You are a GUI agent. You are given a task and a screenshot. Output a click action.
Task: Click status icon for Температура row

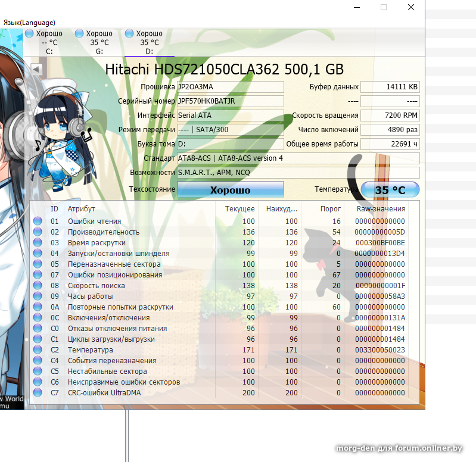[38, 349]
